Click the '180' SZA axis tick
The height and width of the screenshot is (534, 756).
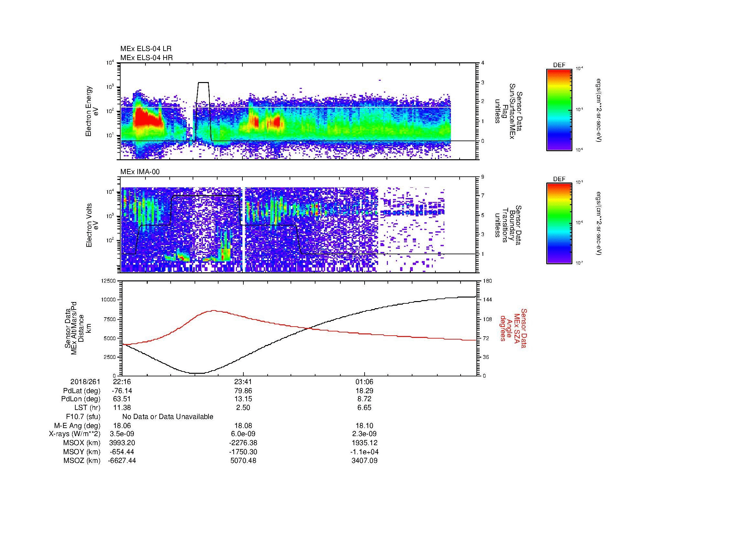(487, 281)
